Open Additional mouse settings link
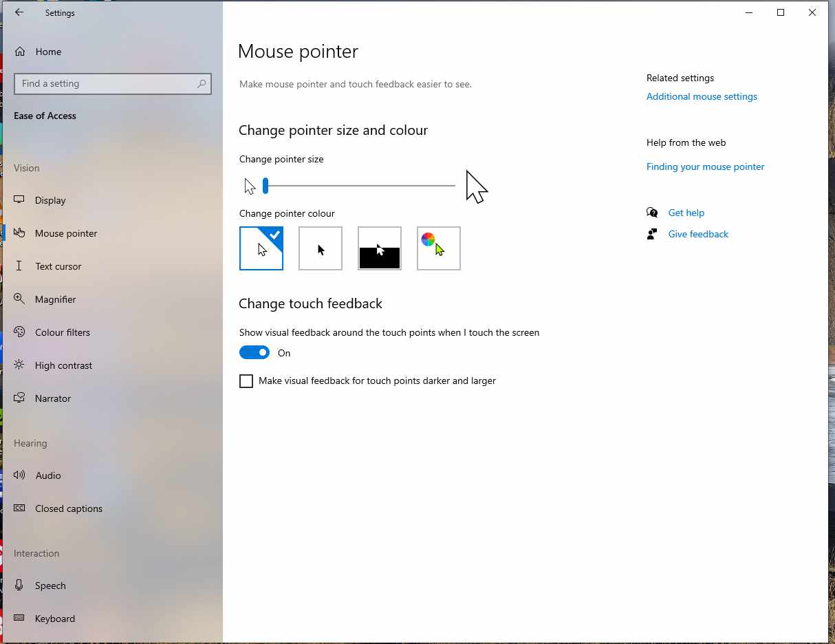Screen dimensions: 835x644 (x=702, y=97)
